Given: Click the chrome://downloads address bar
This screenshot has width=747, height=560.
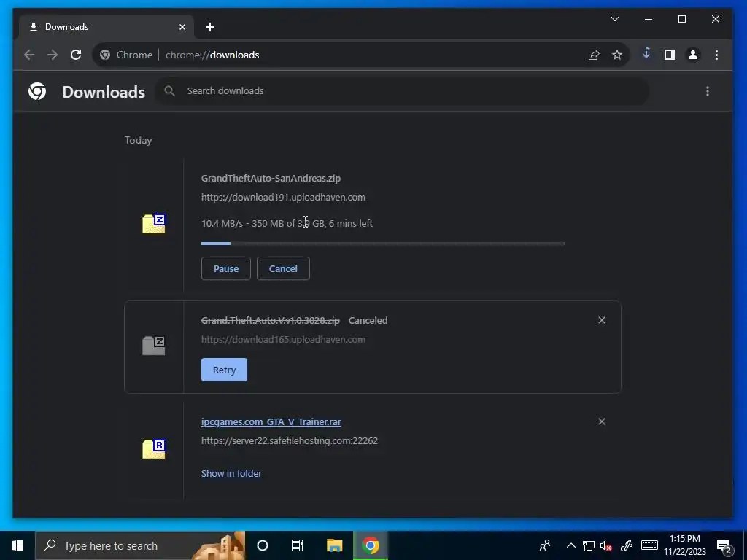Looking at the screenshot, I should coord(362,55).
